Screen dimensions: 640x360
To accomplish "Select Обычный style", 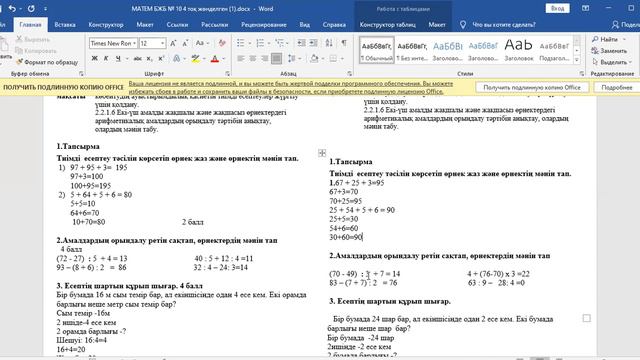I will click(x=377, y=50).
